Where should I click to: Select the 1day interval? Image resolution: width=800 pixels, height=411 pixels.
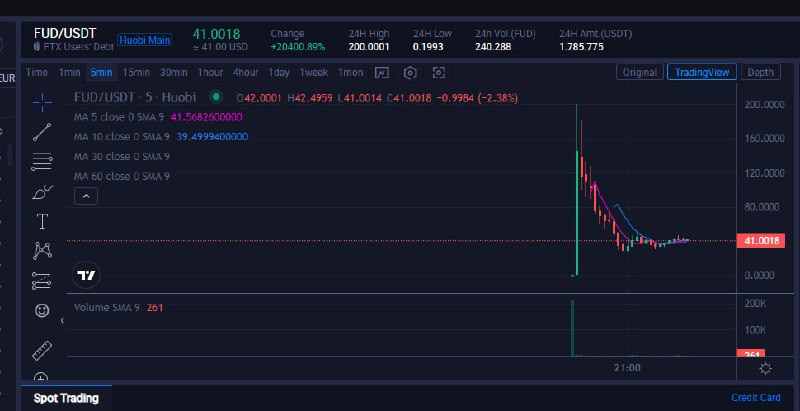point(279,72)
